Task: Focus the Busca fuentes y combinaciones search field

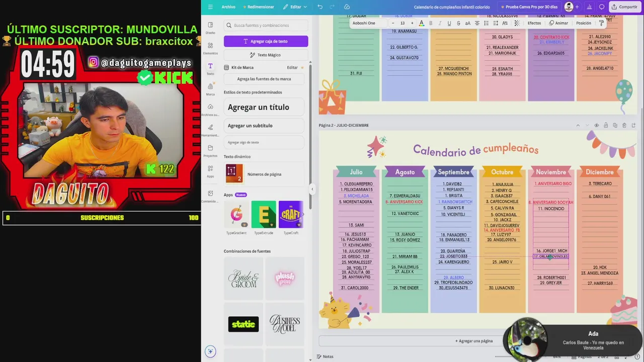Action: pyautogui.click(x=266, y=25)
